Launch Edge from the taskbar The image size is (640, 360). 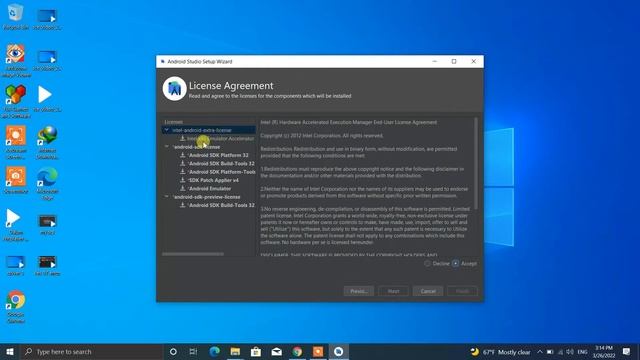coord(214,351)
